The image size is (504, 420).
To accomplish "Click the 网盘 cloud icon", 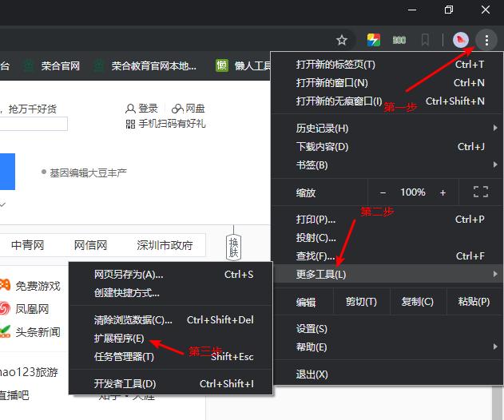I will point(177,109).
